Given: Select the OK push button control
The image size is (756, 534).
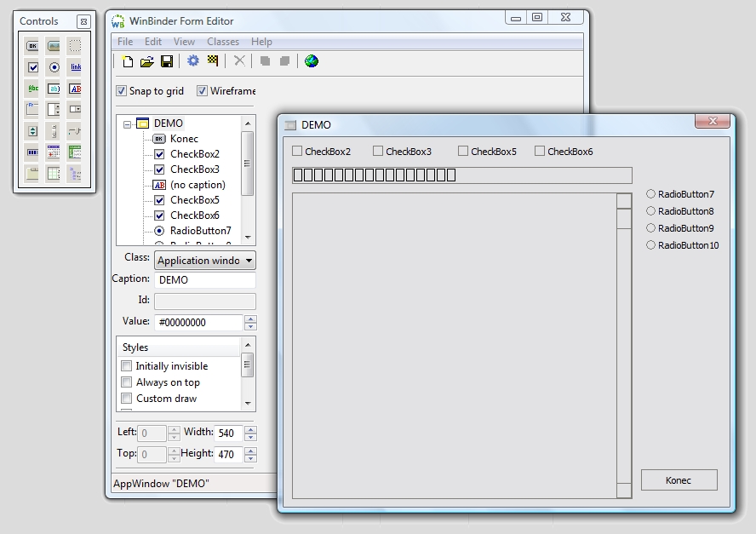Looking at the screenshot, I should 32,46.
